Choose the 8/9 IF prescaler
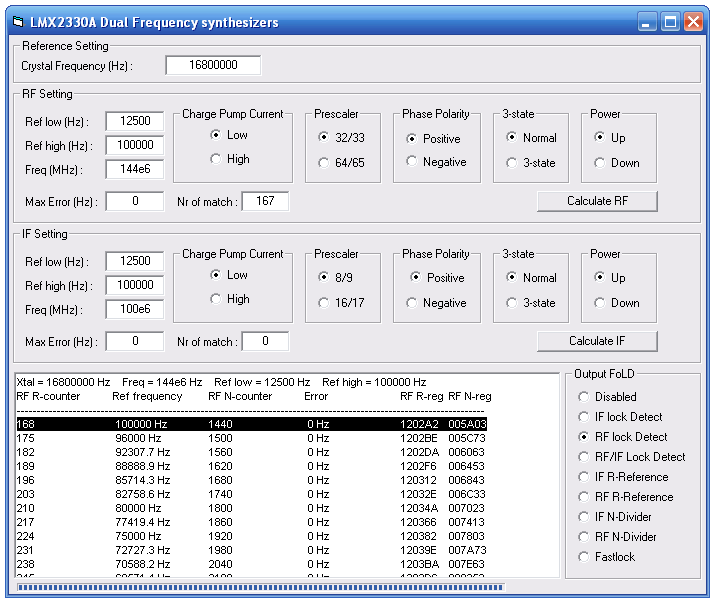715x602 pixels. pos(336,278)
